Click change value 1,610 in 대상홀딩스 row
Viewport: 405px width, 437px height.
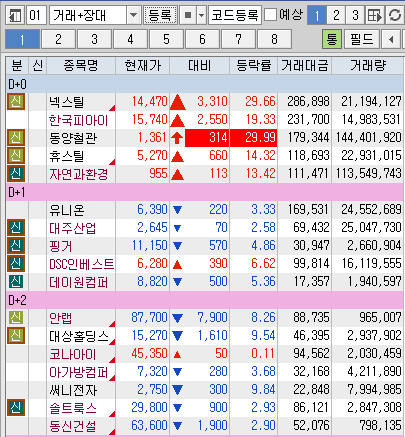pos(212,335)
